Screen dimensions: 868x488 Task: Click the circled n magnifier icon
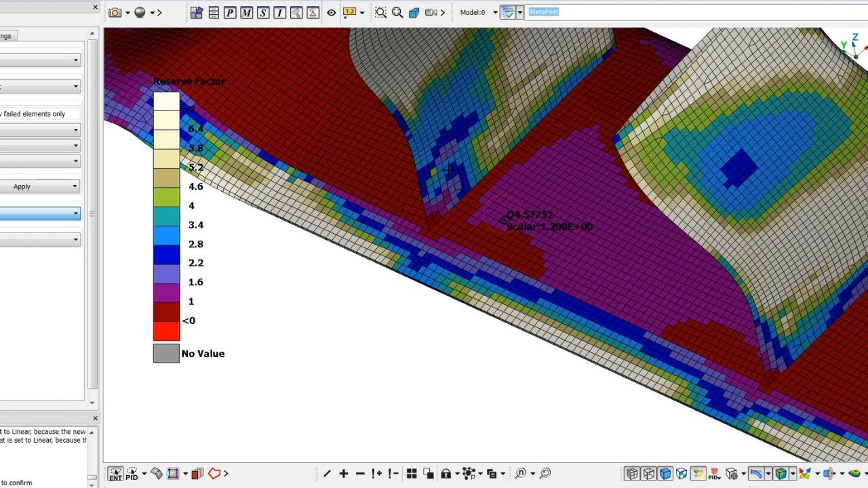coord(521,474)
